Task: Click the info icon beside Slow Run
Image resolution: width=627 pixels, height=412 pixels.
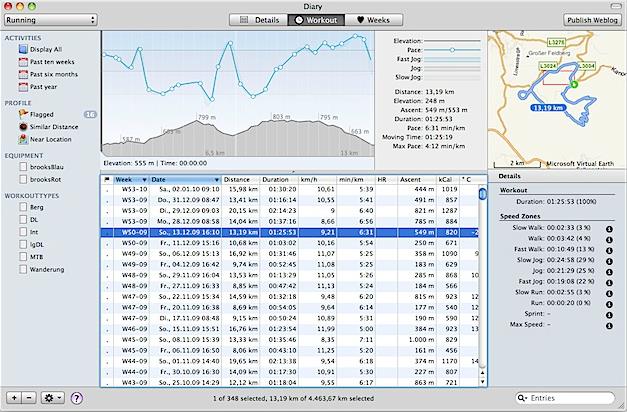Action: [609, 294]
